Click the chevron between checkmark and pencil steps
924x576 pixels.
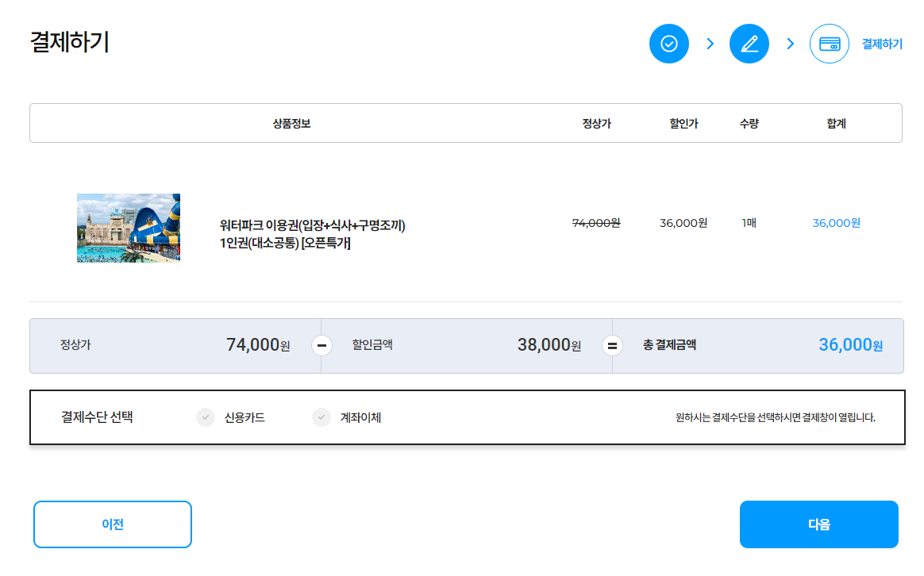point(709,44)
